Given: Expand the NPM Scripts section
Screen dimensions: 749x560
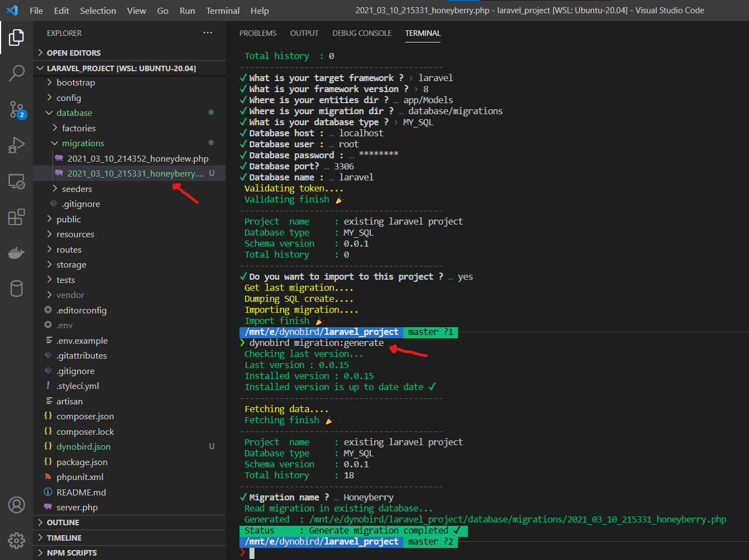Looking at the screenshot, I should coord(129,553).
